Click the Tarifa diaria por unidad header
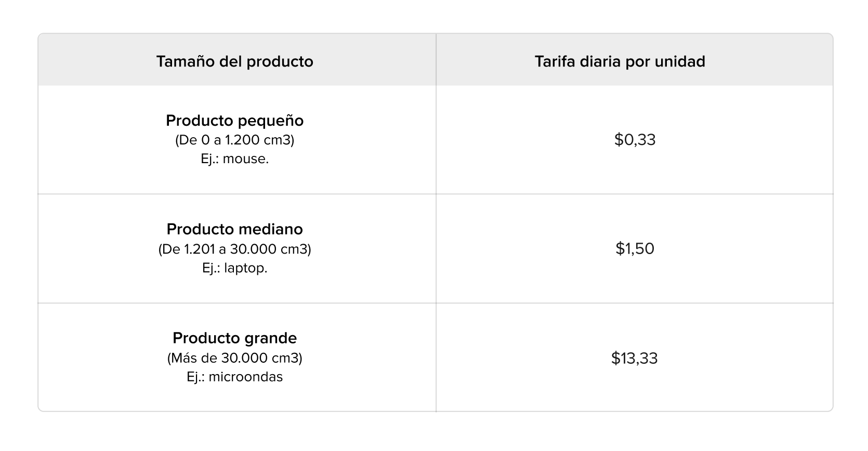Screen dimensions: 868x451 [620, 61]
